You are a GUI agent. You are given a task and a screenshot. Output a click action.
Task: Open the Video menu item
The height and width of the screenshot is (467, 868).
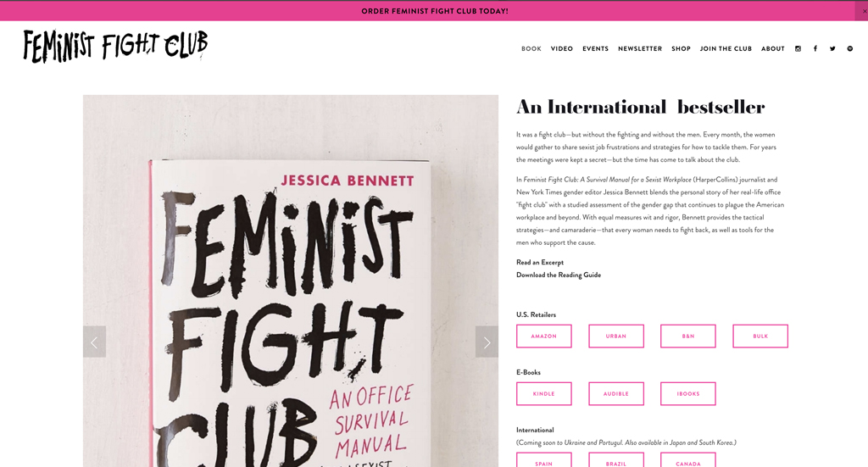point(562,49)
